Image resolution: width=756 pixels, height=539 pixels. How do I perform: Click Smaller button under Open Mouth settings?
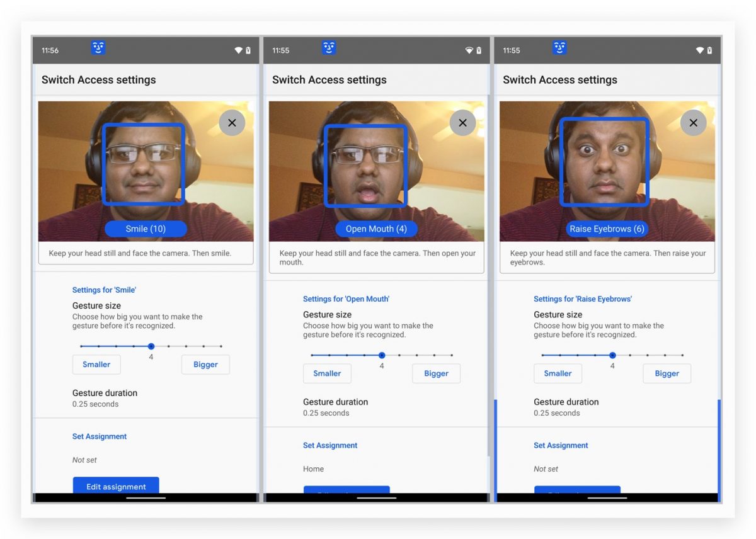[327, 373]
